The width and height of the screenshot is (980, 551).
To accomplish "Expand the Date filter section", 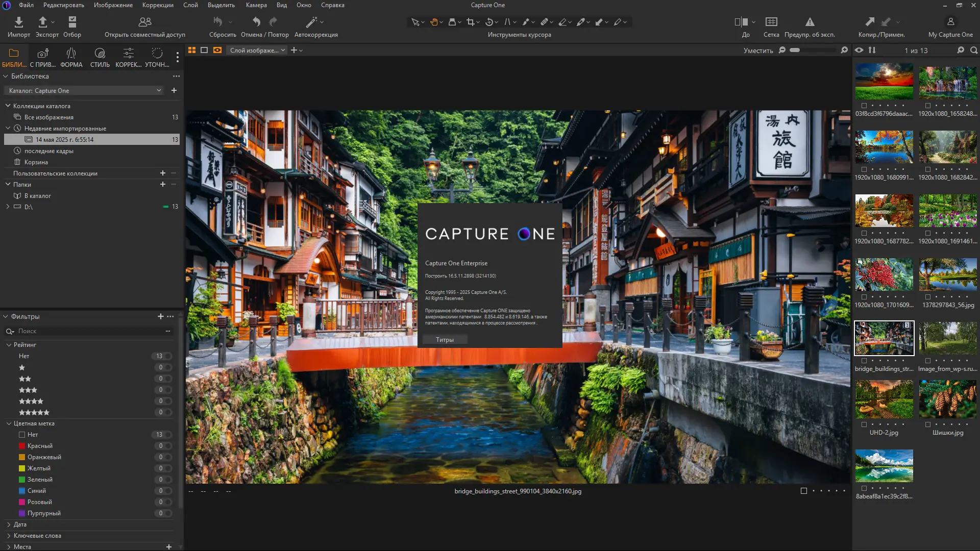I will 9,524.
